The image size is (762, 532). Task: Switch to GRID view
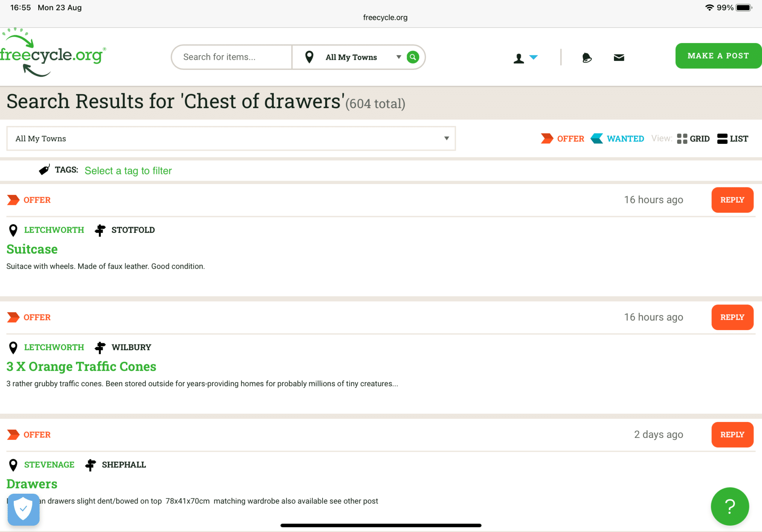pos(693,139)
